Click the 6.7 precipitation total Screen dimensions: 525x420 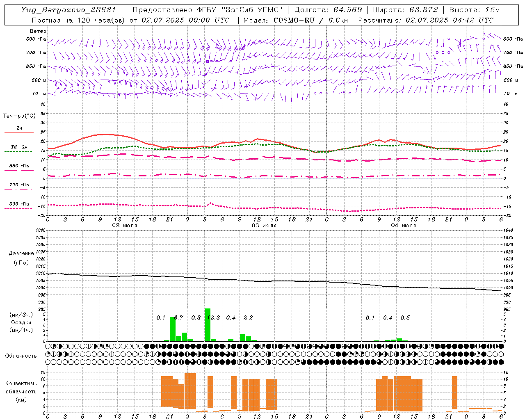point(178,317)
